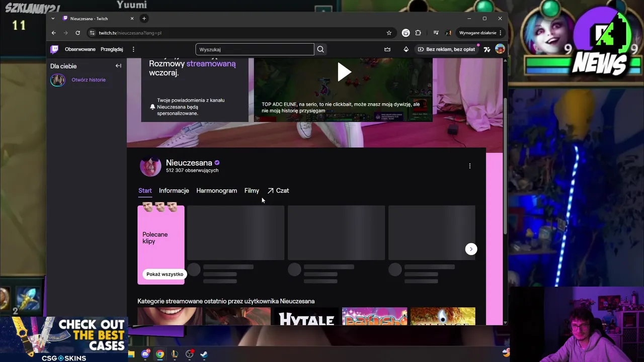The width and height of the screenshot is (644, 362).
Task: Open OBS Studio from the taskbar
Action: pos(190,354)
